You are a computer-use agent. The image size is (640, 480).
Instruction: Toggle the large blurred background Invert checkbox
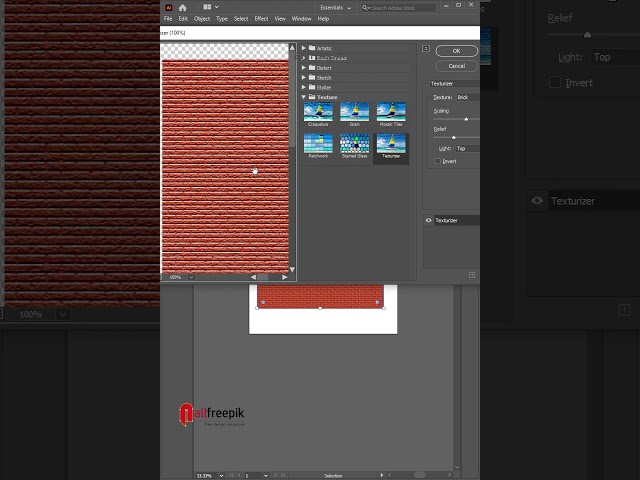[x=555, y=82]
